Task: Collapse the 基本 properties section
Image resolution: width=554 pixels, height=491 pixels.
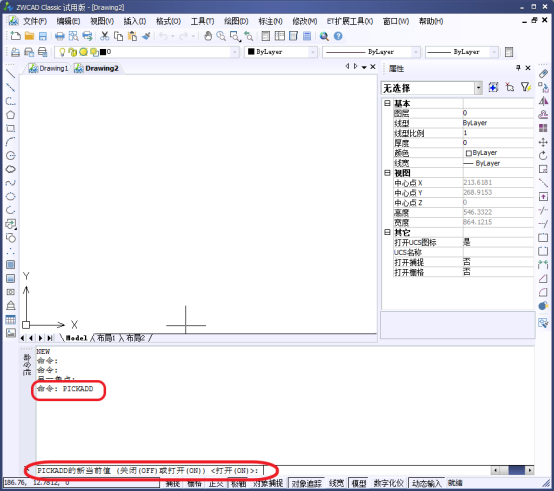Action: [387, 103]
